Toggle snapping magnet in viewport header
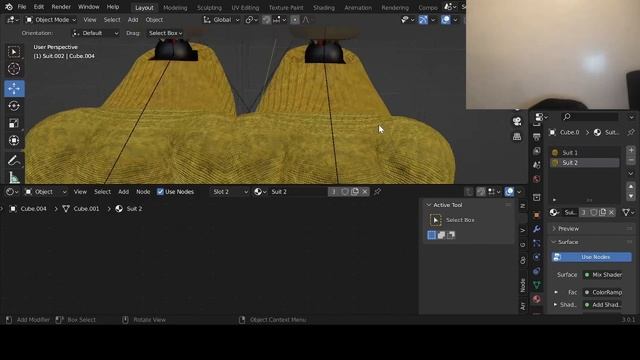The width and height of the screenshot is (640, 360). click(x=266, y=20)
